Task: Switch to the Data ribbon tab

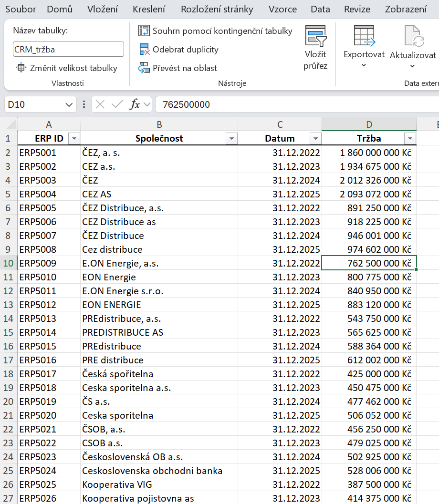Action: pos(320,10)
